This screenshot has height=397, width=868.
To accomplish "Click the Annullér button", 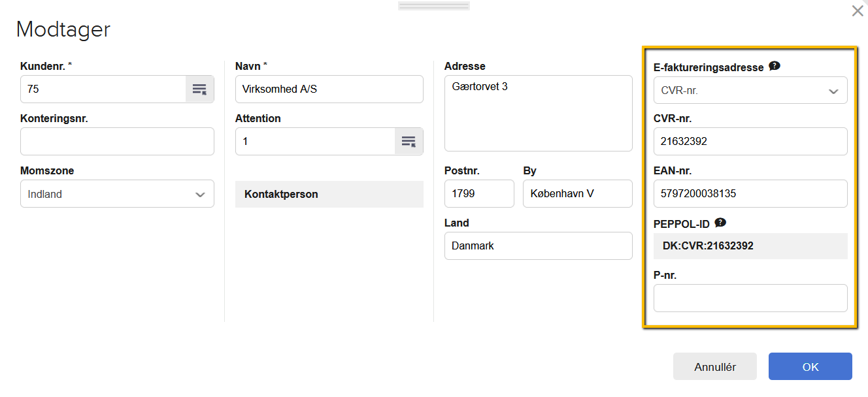I will pyautogui.click(x=714, y=366).
